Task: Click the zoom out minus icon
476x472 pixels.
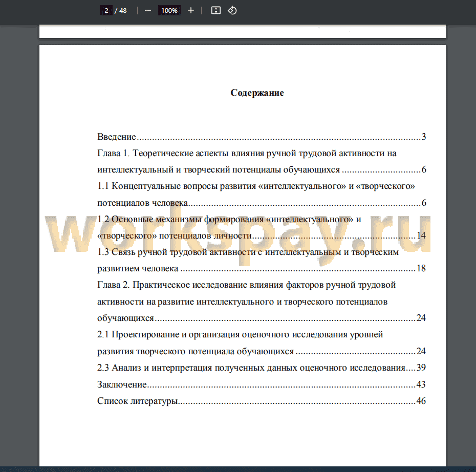Action: (148, 11)
